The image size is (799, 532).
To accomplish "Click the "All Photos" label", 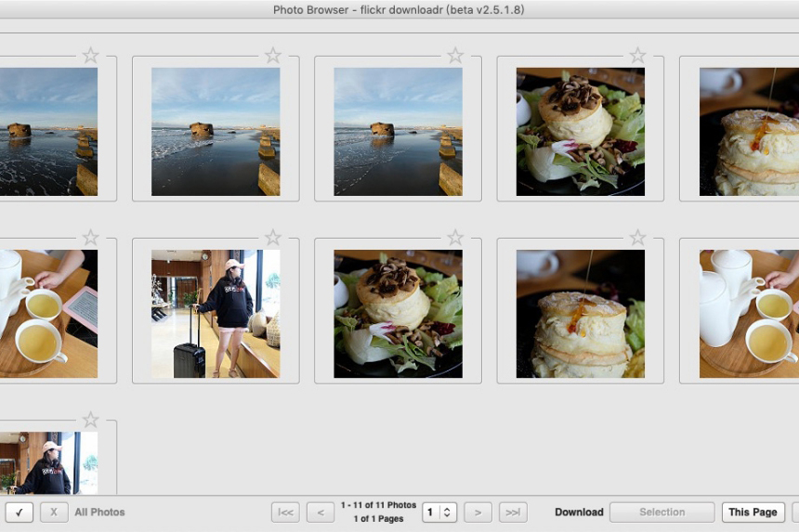I will coord(100,513).
